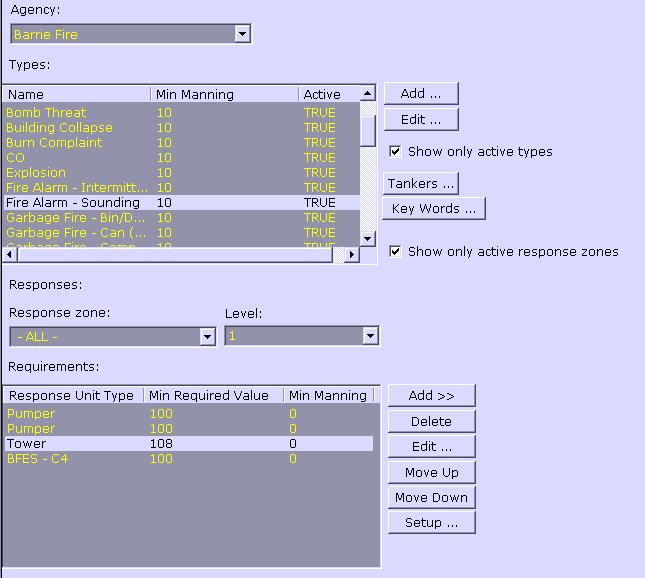The image size is (645, 578).
Task: Select the Bomb Threat type row
Action: click(46, 113)
